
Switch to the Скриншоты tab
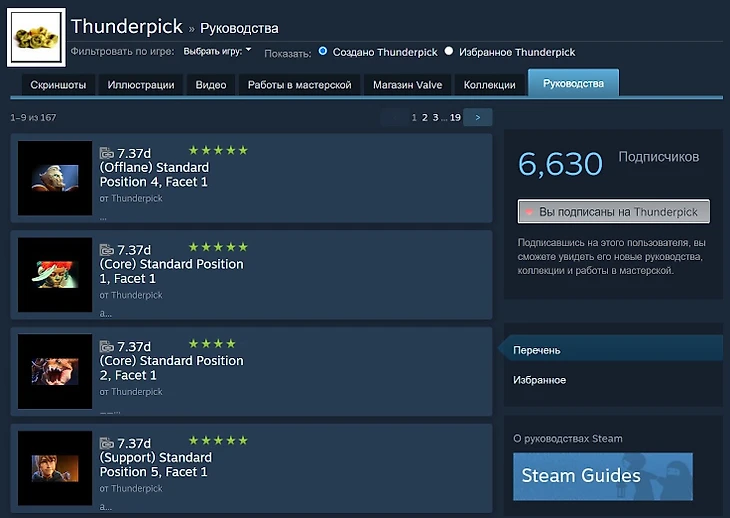58,85
